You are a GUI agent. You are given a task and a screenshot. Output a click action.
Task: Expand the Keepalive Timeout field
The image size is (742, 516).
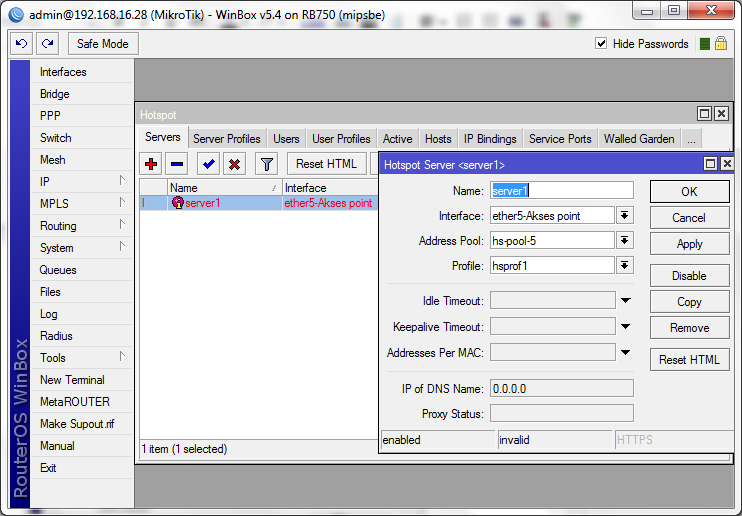pyautogui.click(x=626, y=327)
